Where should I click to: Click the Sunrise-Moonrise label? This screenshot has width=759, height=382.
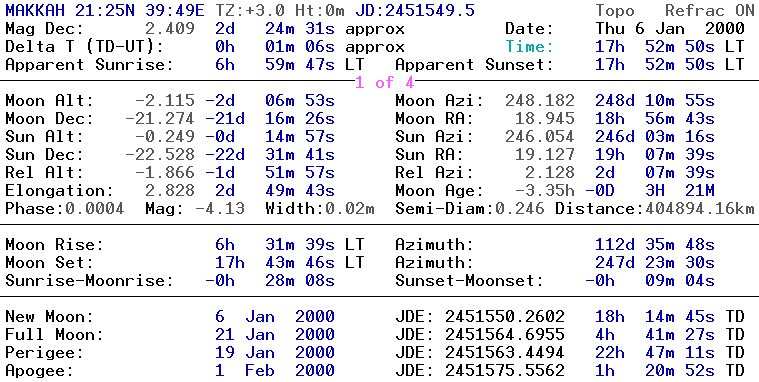tap(89, 280)
